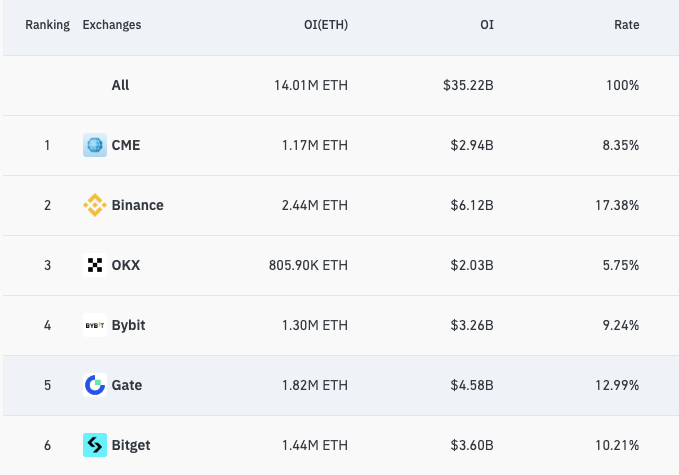Select the All exchanges summary row
679x475 pixels.
(x=120, y=85)
